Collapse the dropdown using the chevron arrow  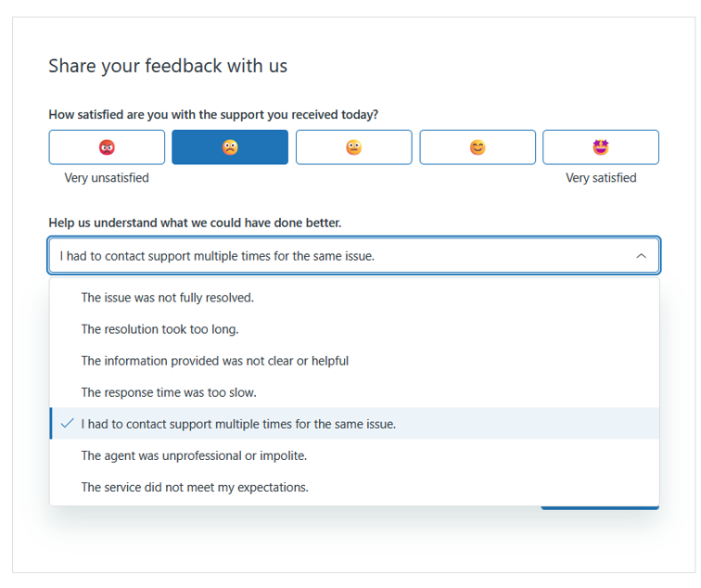click(641, 256)
